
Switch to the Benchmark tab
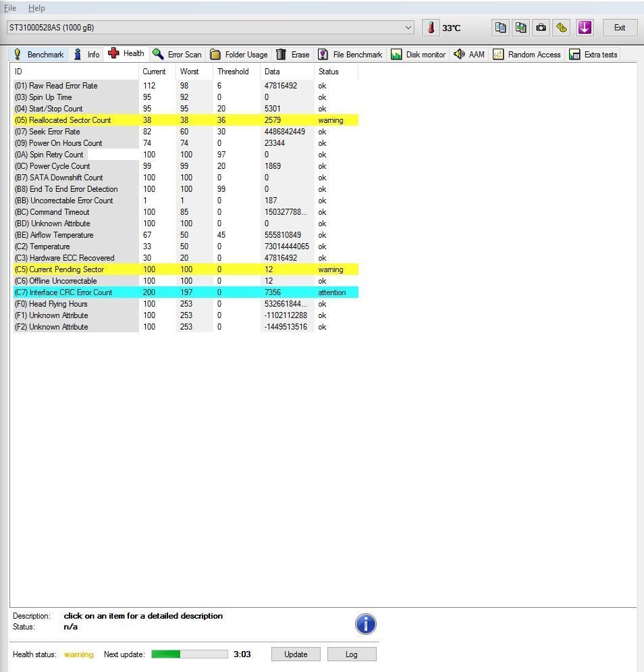click(38, 55)
